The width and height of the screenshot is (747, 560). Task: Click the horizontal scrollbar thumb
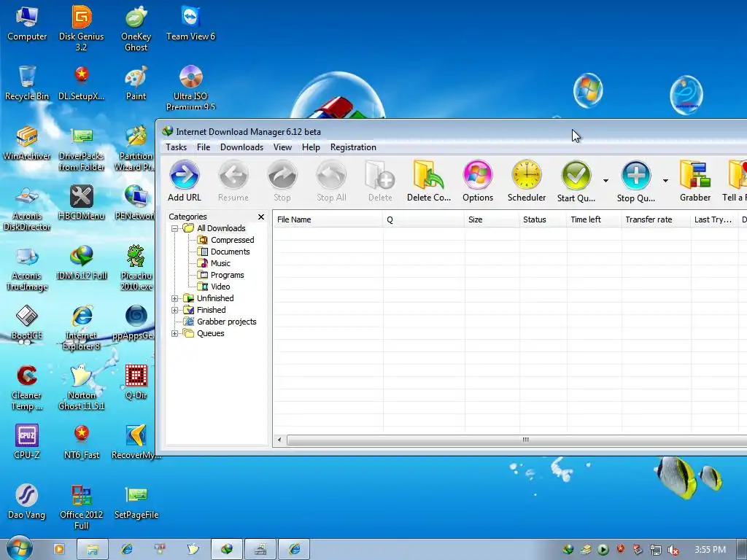517,440
